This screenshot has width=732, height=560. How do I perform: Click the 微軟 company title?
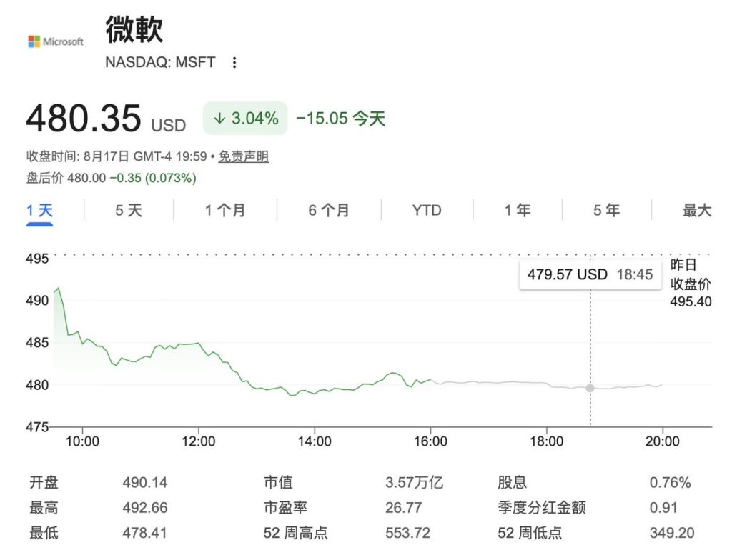click(x=134, y=29)
